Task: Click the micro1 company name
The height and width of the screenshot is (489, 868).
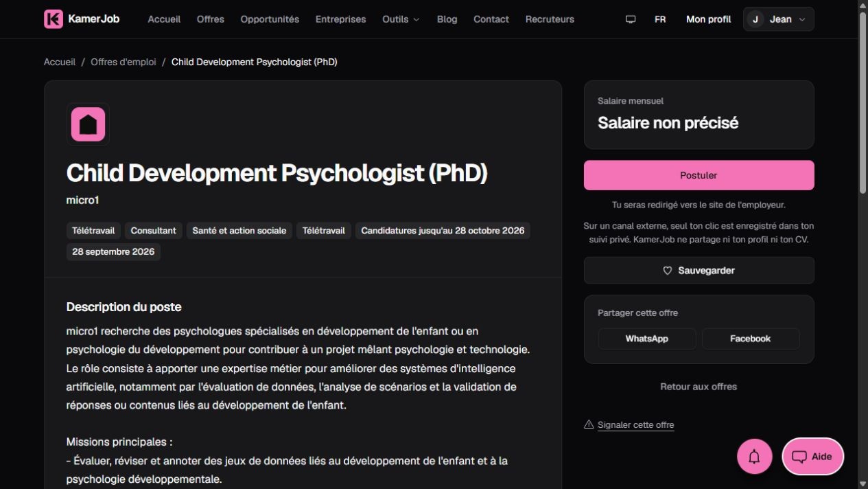Action: coord(82,200)
